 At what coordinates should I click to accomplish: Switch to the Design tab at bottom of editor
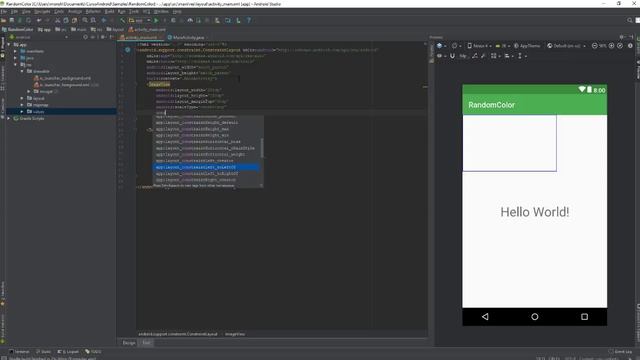(x=129, y=343)
